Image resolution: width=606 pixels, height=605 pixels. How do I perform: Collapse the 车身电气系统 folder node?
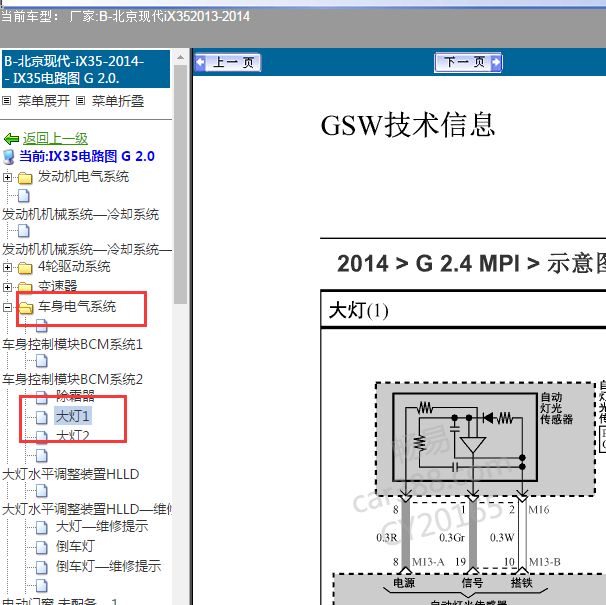(7, 307)
